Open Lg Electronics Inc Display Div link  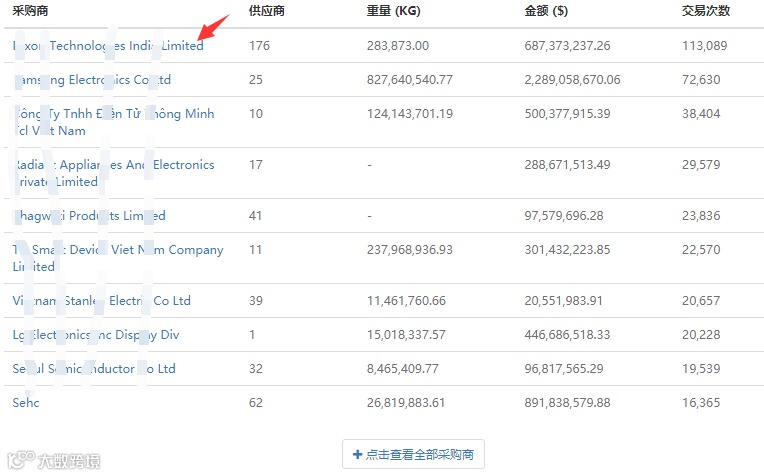[96, 335]
